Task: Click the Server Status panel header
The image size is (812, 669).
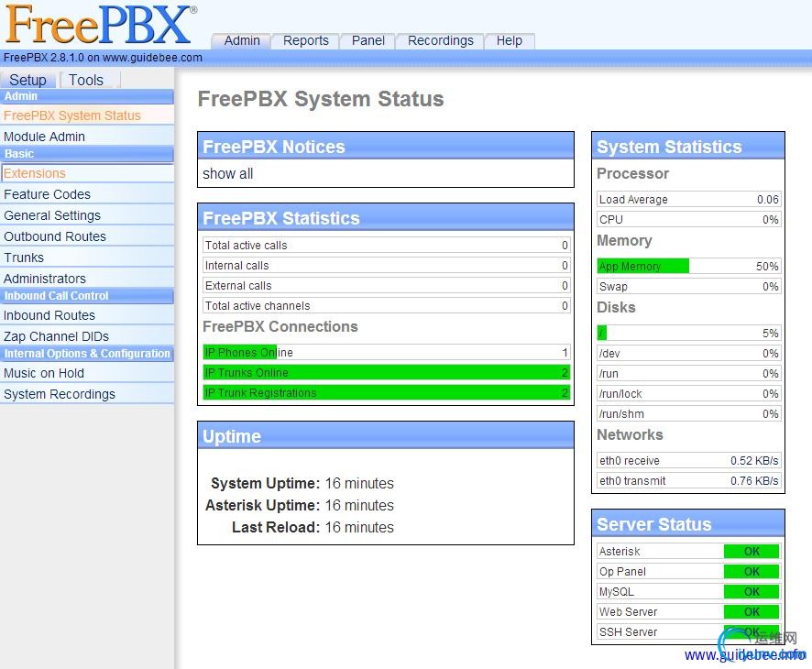Action: point(688,523)
